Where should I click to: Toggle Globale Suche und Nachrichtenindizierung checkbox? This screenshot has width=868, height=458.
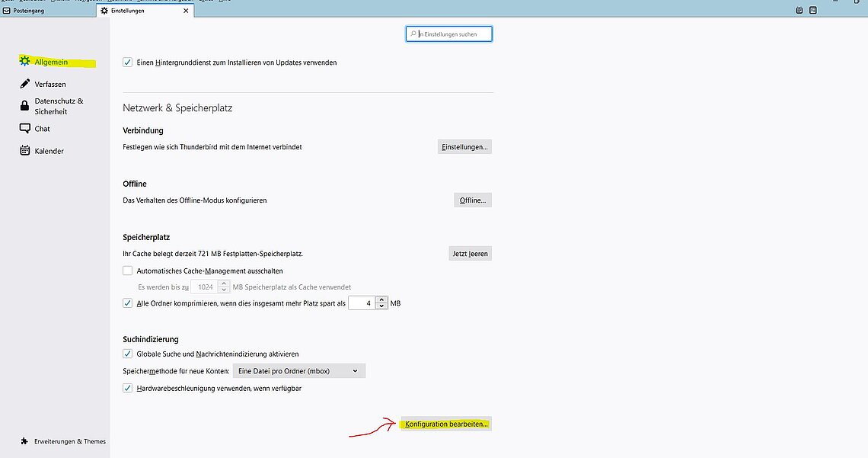click(127, 354)
